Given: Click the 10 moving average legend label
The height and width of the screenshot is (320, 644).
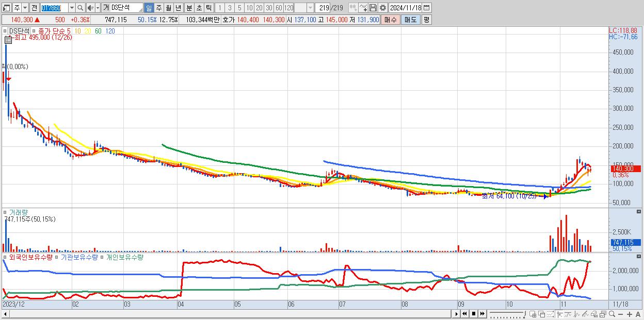Looking at the screenshot, I should tap(78, 31).
